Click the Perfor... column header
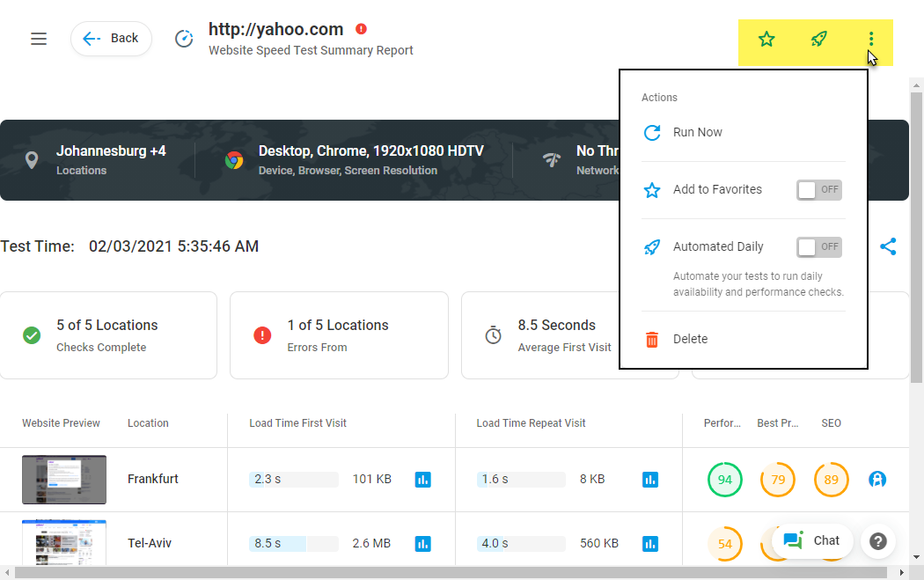 pyautogui.click(x=722, y=423)
